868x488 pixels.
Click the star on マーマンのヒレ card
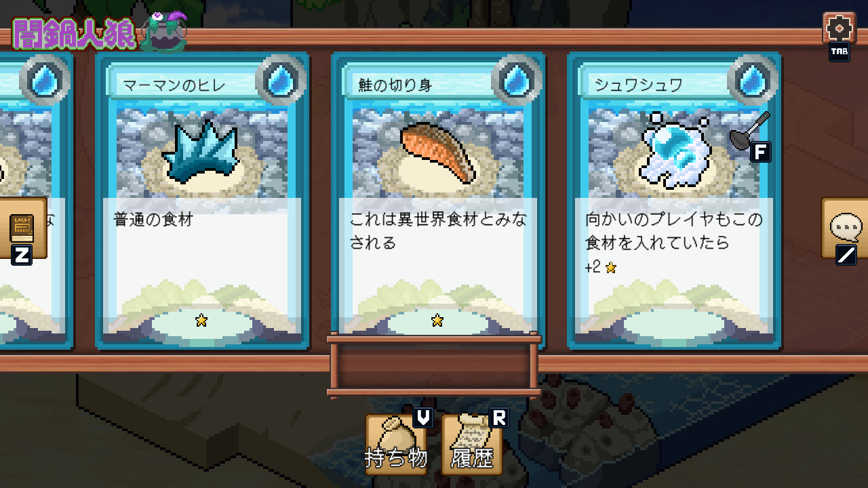(x=201, y=320)
